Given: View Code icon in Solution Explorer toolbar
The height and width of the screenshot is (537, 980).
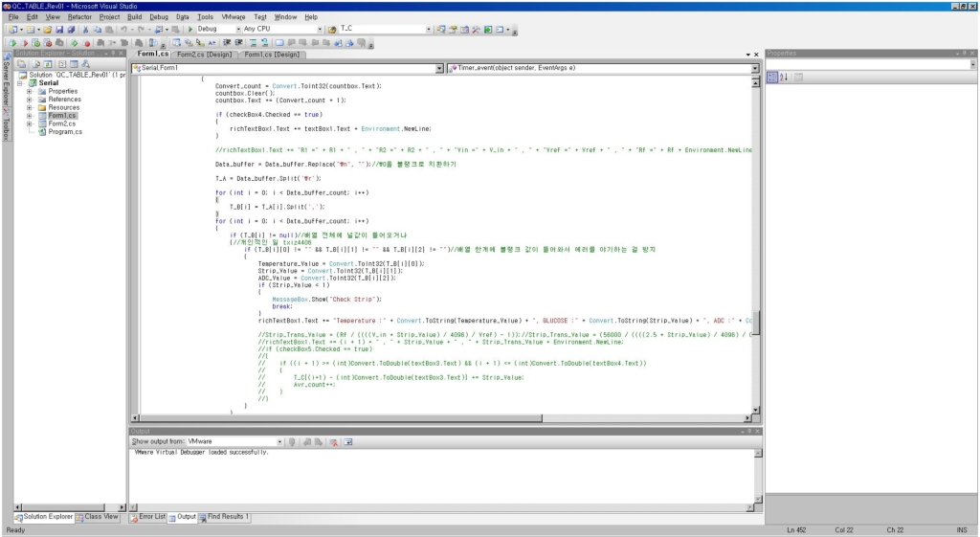Looking at the screenshot, I should tap(62, 64).
